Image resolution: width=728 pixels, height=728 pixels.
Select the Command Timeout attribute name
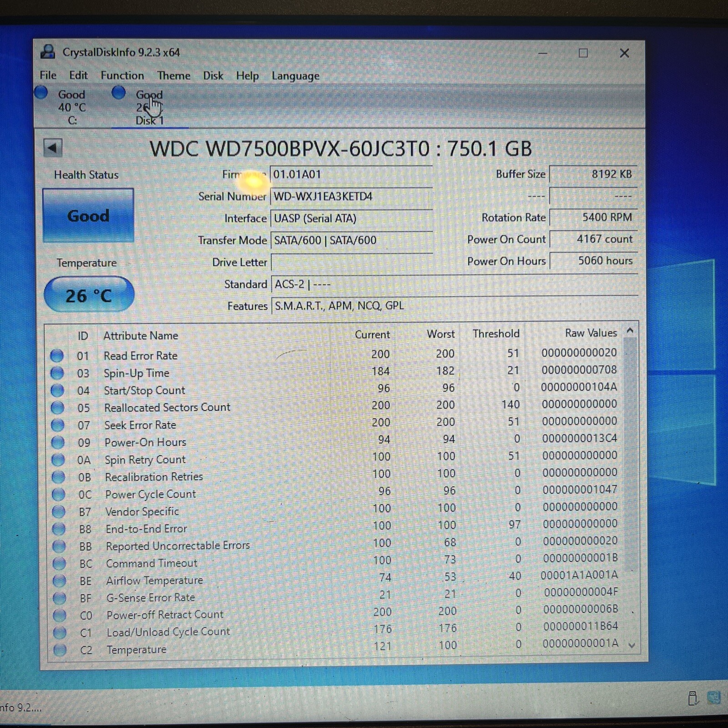click(152, 563)
